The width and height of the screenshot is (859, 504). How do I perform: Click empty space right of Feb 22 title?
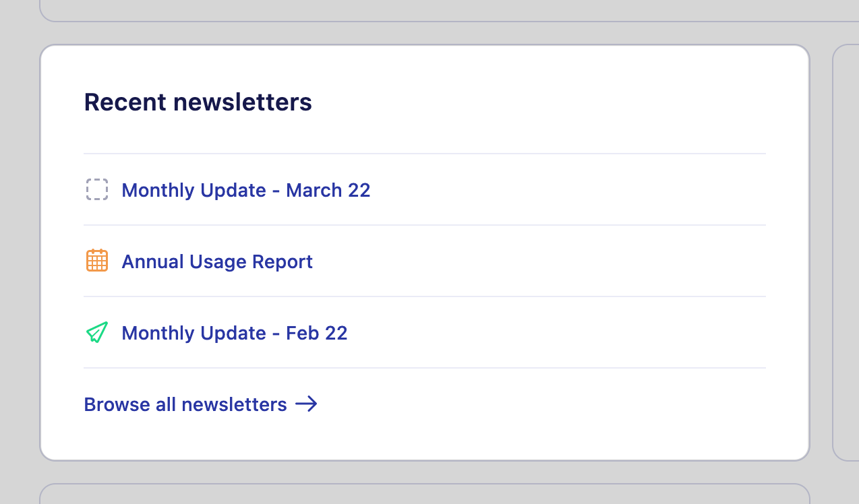click(553, 333)
